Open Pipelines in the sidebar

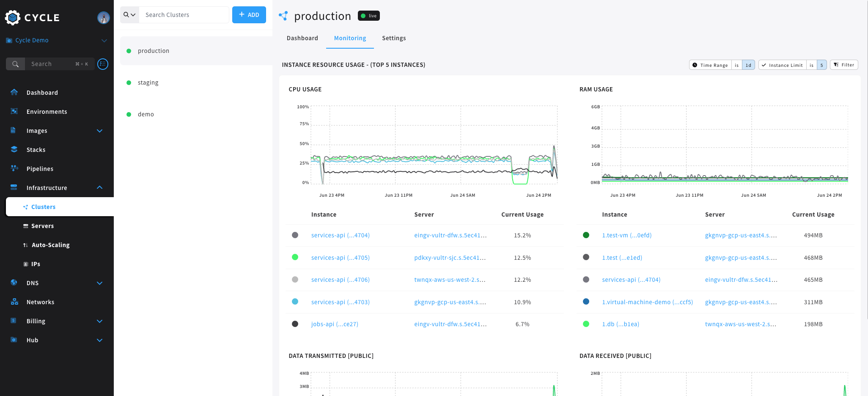pos(40,169)
